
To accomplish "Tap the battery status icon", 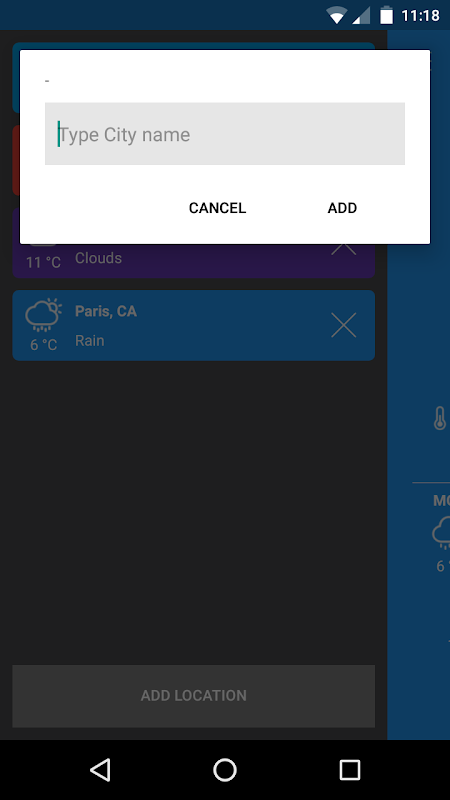I will pyautogui.click(x=387, y=15).
